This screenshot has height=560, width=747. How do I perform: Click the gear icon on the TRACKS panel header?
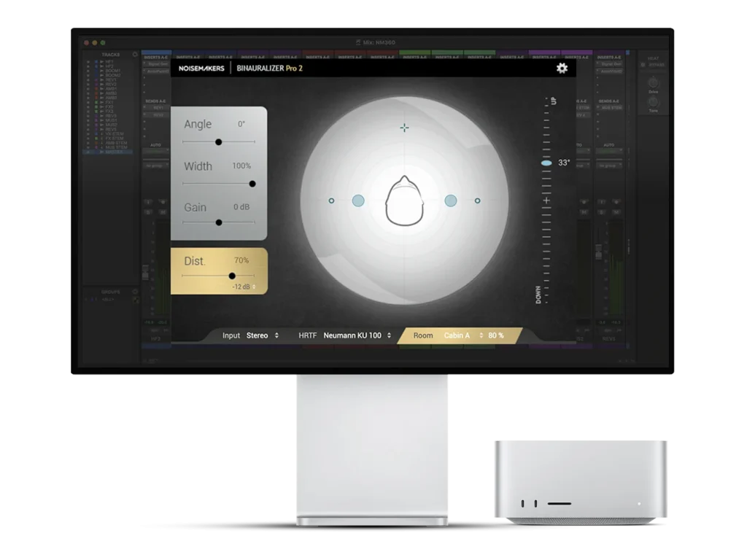point(134,55)
